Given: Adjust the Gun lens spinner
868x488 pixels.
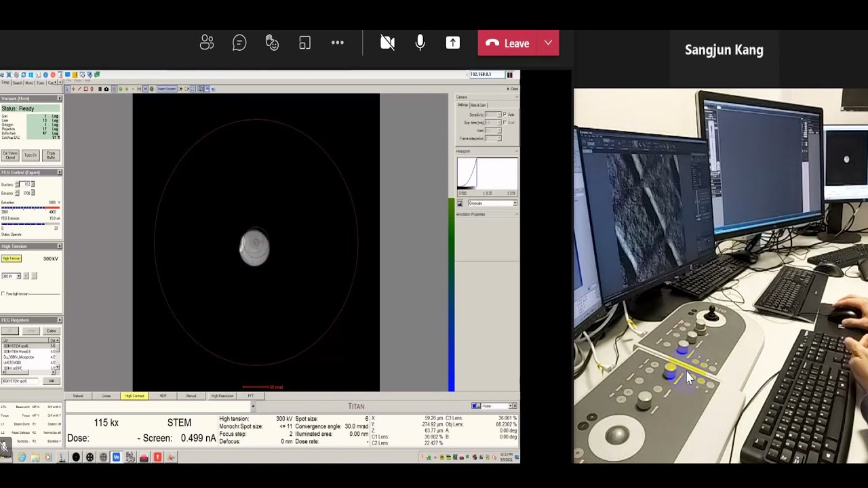Looking at the screenshot, I should pyautogui.click(x=17, y=184).
